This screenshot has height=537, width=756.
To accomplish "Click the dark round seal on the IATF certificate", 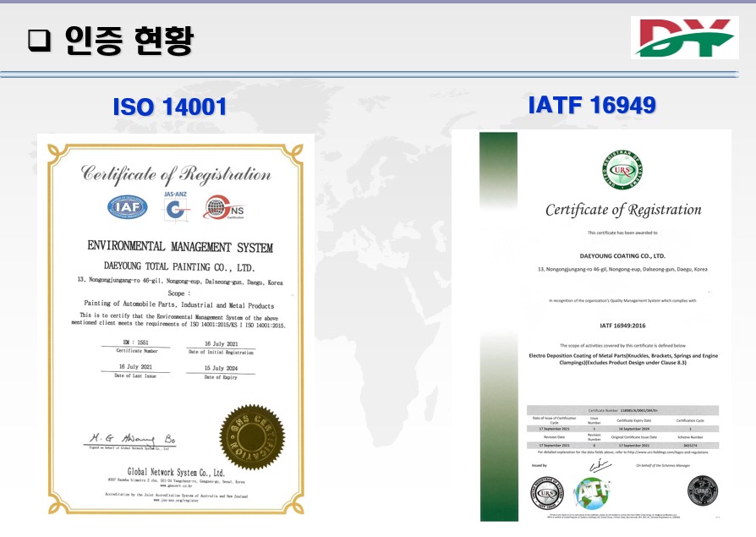I will point(702,490).
